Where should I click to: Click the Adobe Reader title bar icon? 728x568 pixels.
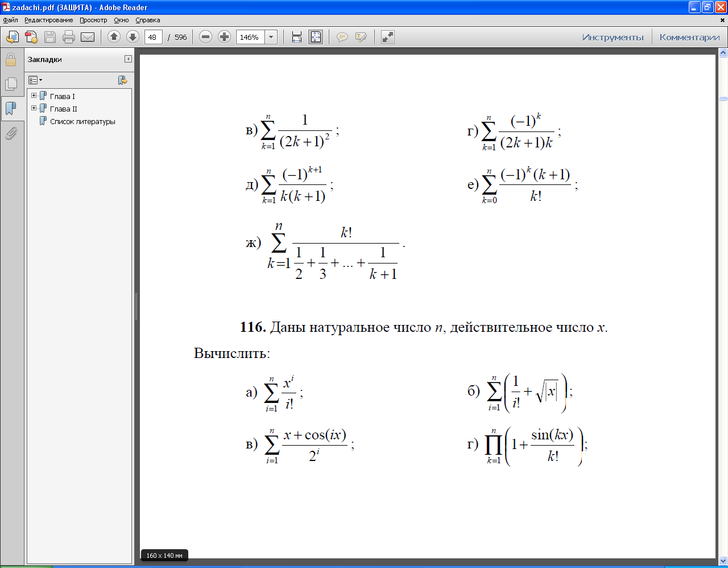click(x=6, y=7)
